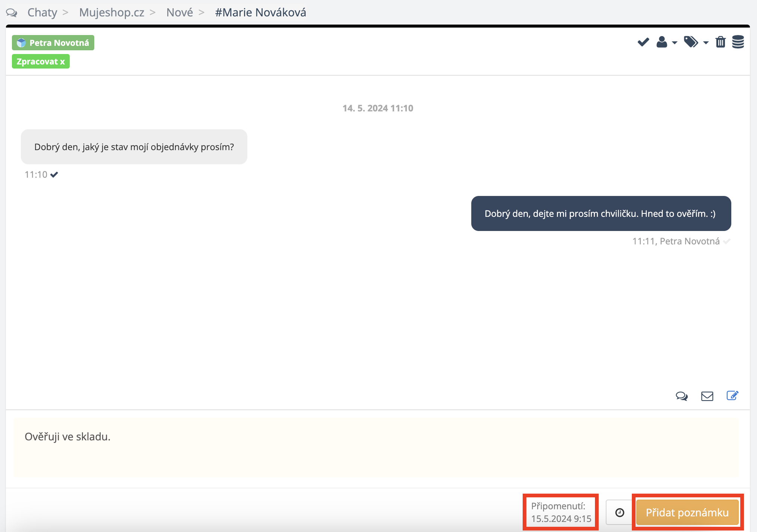This screenshot has width=757, height=532.
Task: Click the clock reminder button
Action: click(x=620, y=513)
